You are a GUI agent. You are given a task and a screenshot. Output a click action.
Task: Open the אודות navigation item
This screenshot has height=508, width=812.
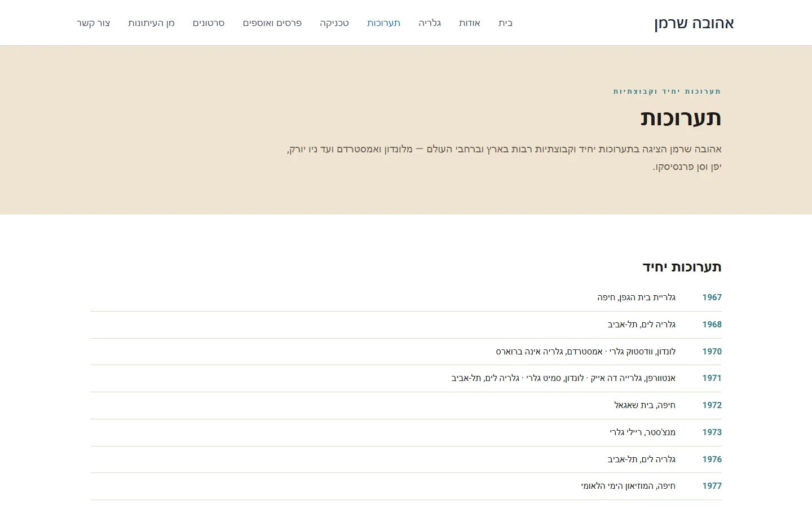tap(469, 23)
